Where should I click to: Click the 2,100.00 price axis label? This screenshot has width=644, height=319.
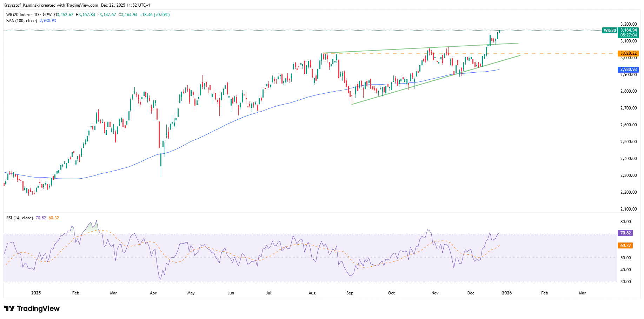(628, 209)
